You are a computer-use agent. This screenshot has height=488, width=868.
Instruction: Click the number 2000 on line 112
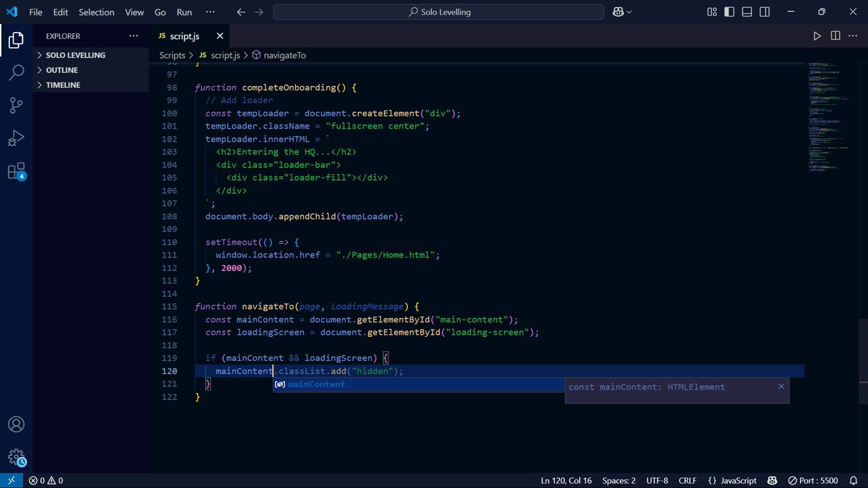(231, 268)
